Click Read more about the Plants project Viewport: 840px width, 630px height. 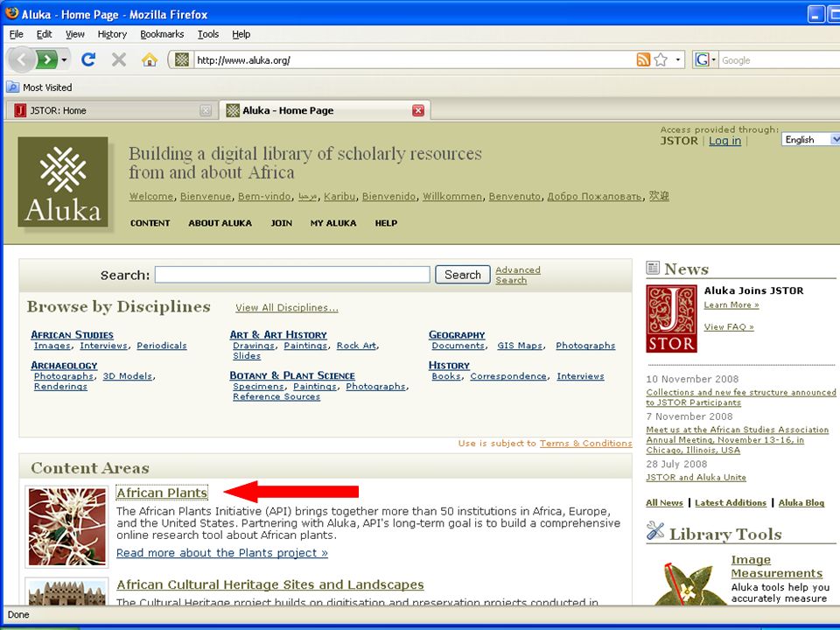[221, 552]
